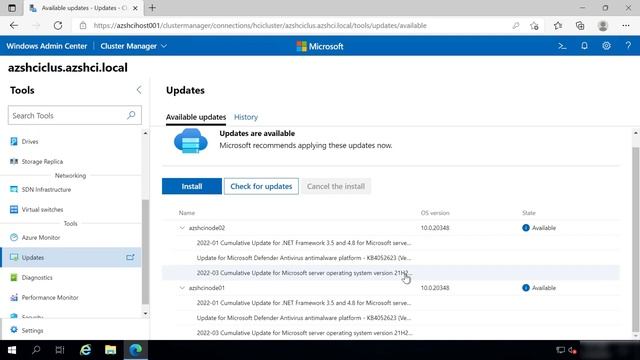
Task: Select the Updates tool in sidebar
Action: pos(71,258)
